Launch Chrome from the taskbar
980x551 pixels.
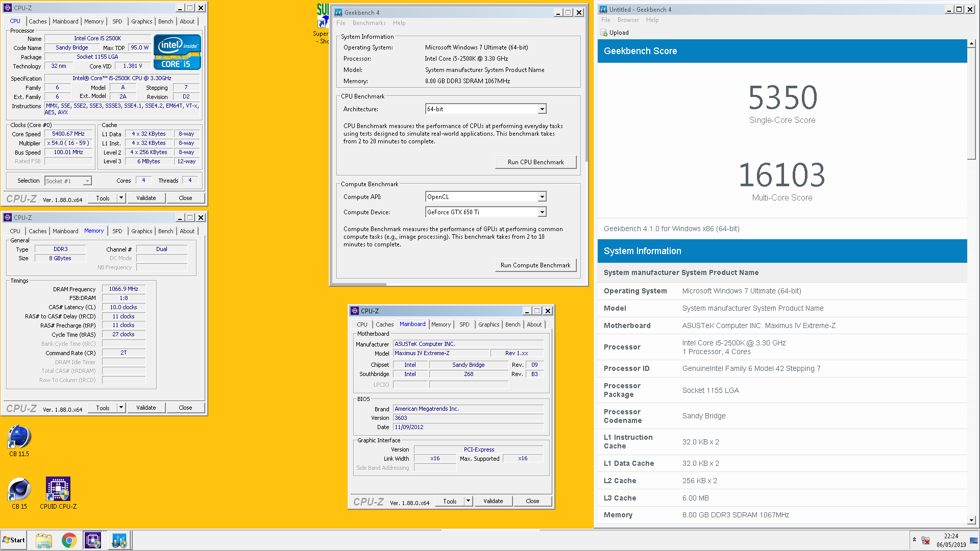69,540
